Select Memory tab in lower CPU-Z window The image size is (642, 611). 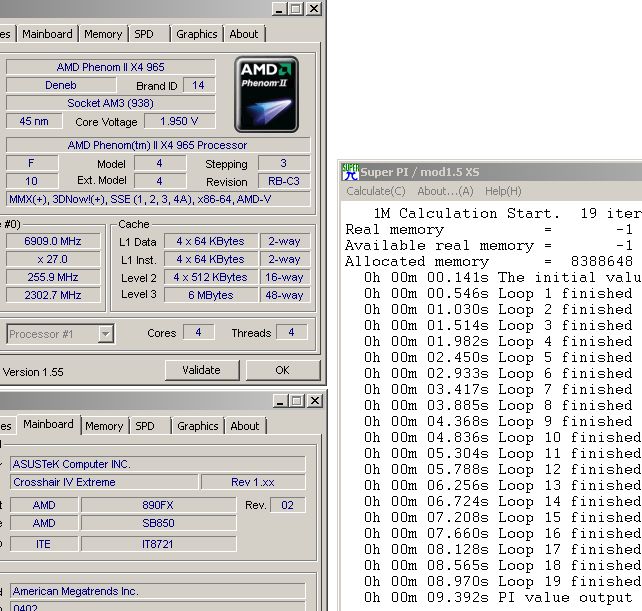point(104,426)
